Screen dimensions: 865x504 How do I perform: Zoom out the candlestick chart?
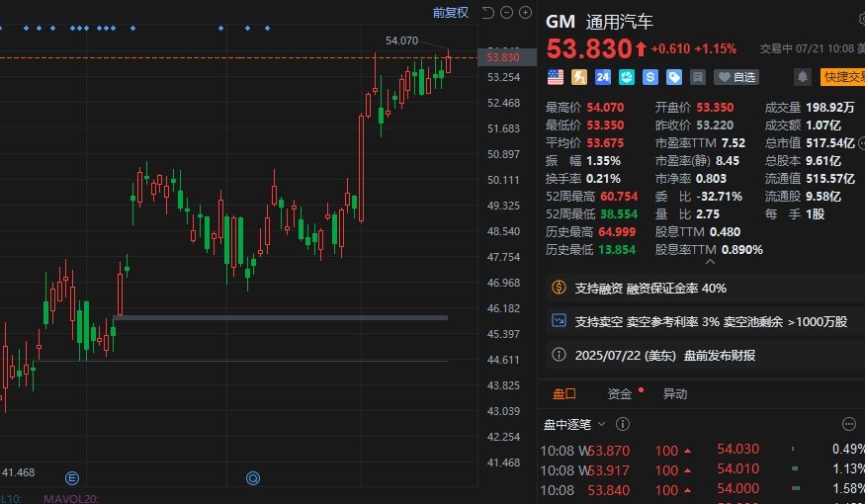506,13
